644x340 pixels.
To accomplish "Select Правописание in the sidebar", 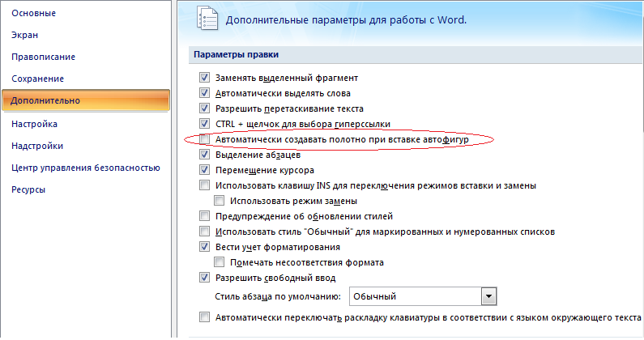I will coord(43,57).
